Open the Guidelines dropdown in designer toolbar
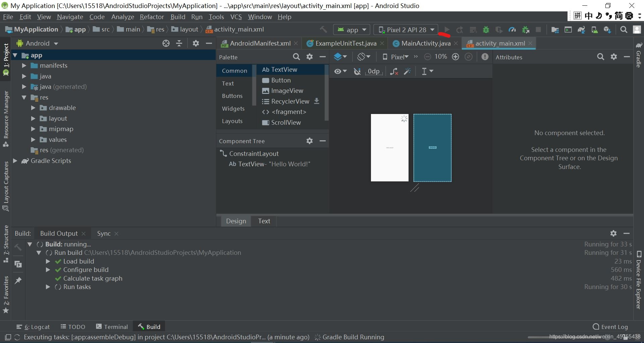 coord(427,71)
